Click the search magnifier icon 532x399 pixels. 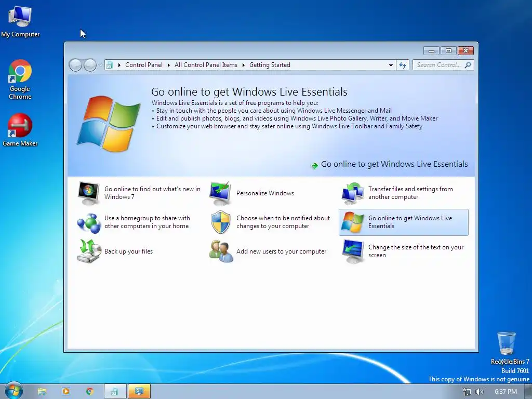pyautogui.click(x=468, y=65)
